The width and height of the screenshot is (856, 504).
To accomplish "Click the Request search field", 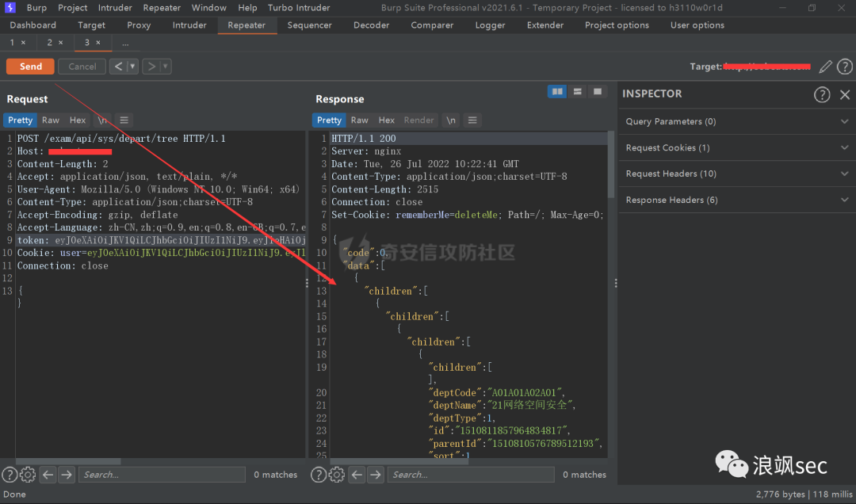I will click(162, 475).
